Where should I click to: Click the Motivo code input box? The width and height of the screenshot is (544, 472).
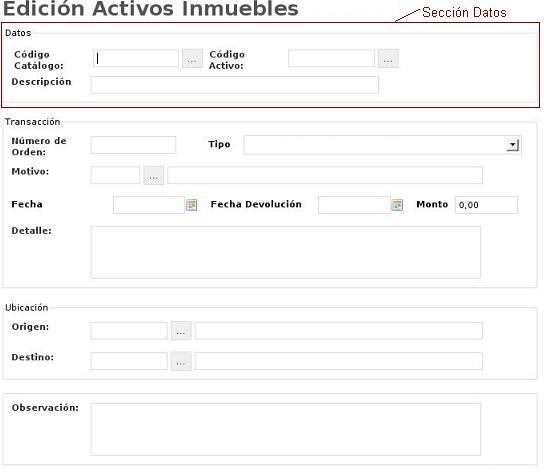click(115, 175)
